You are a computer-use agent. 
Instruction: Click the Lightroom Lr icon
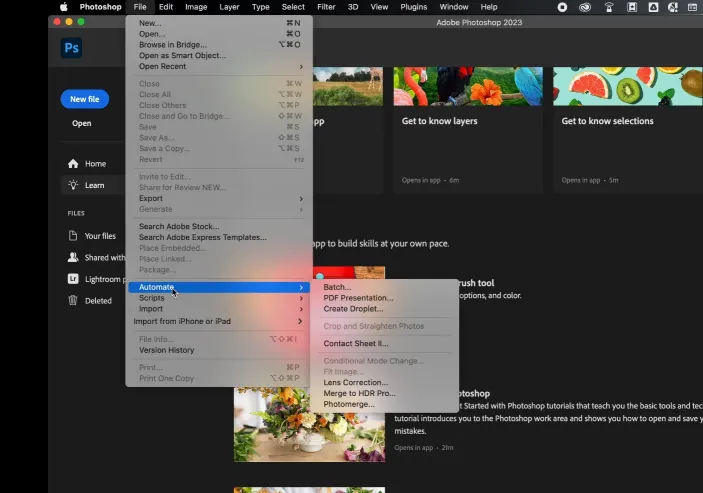pos(73,279)
